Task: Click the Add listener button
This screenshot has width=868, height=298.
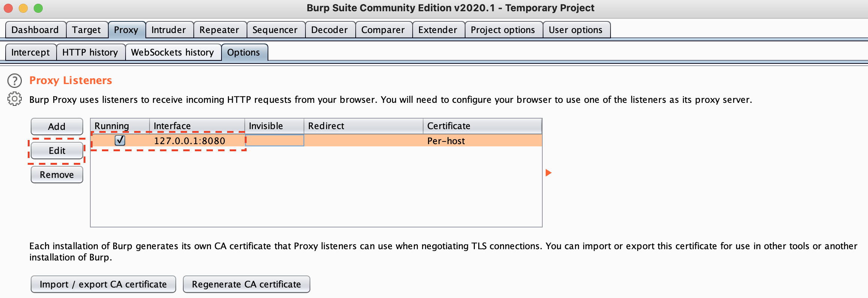Action: tap(57, 126)
